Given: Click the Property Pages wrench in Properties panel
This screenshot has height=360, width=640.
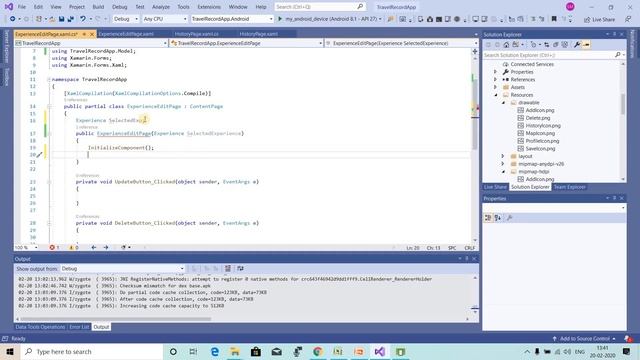Looking at the screenshot, I should tap(509, 218).
